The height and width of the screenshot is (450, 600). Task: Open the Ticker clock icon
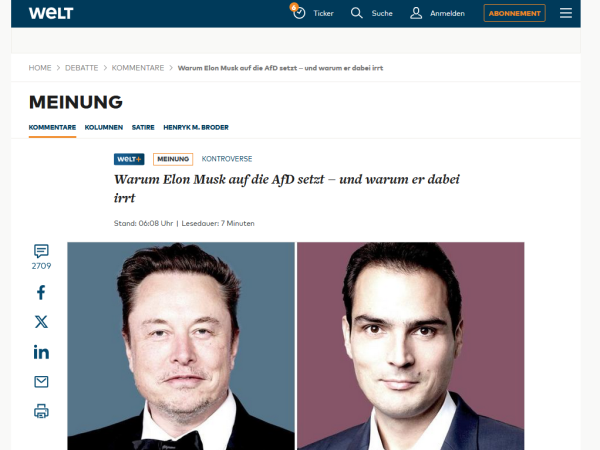[299, 13]
